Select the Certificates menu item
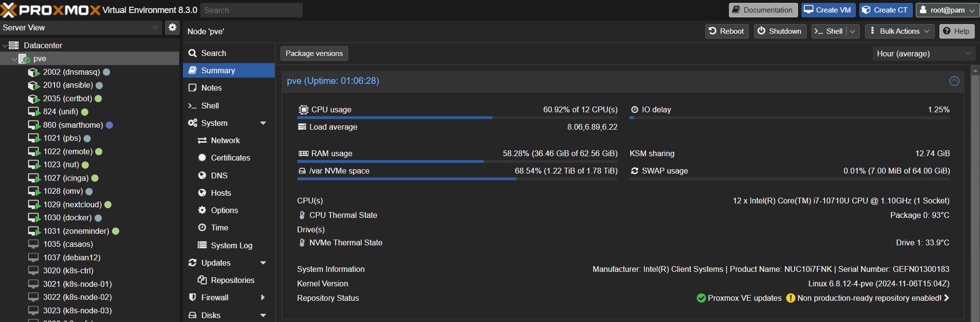The width and height of the screenshot is (980, 322). coord(230,158)
